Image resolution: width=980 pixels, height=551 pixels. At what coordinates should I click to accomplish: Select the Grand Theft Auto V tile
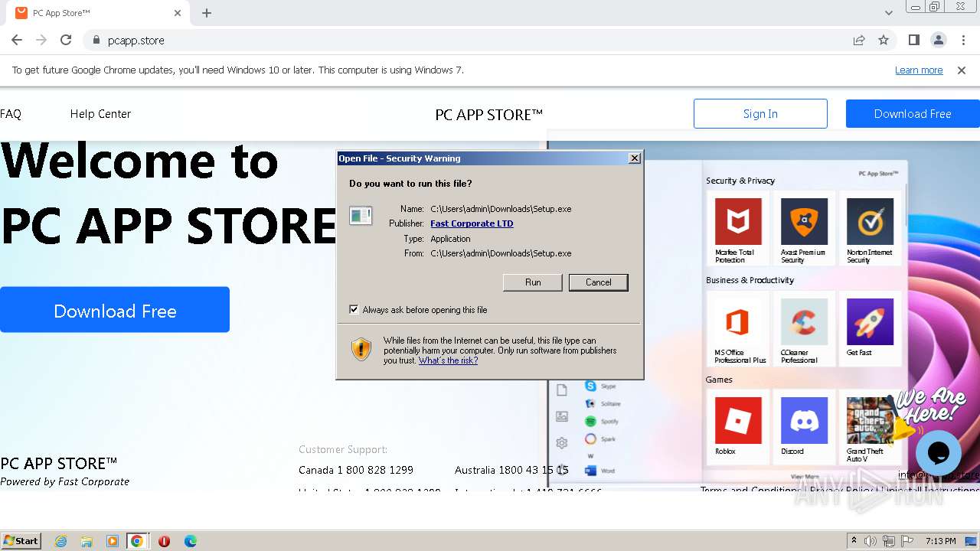click(870, 426)
